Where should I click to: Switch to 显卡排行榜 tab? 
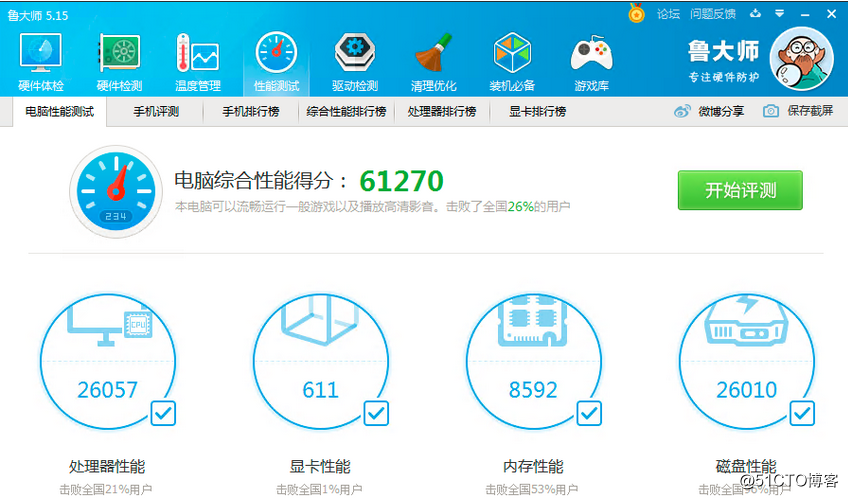coord(537,112)
